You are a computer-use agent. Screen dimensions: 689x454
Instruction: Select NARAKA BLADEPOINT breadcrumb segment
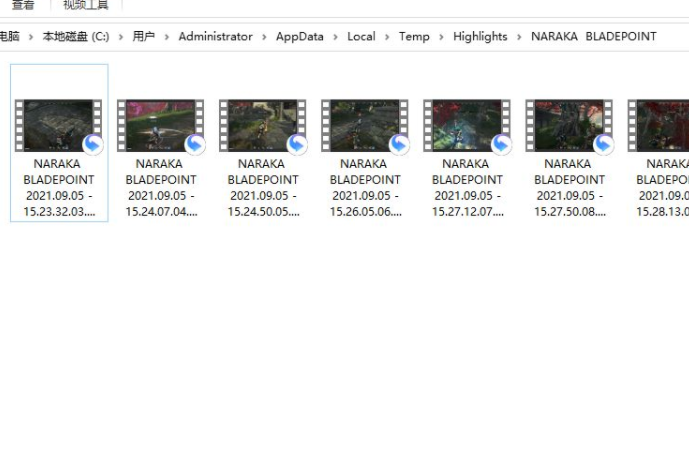click(594, 36)
